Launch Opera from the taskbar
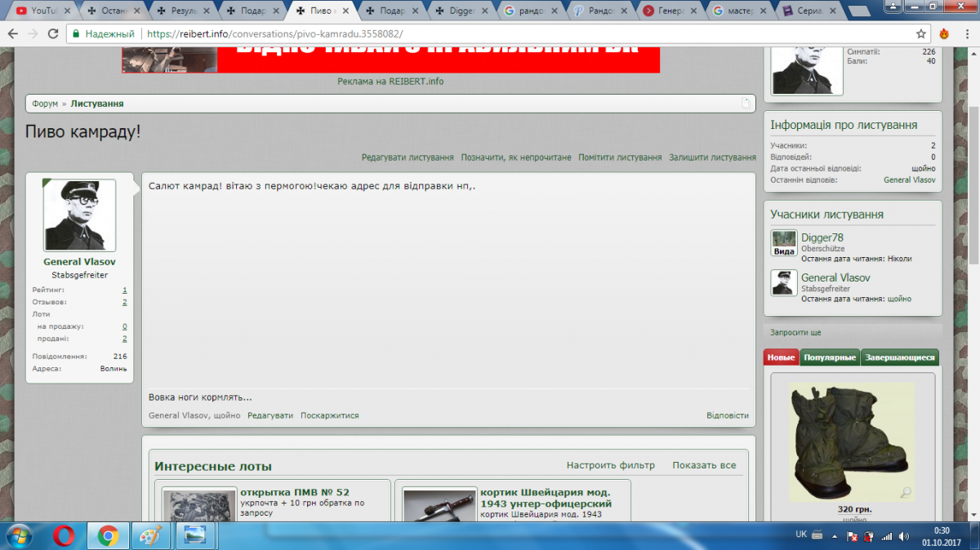The height and width of the screenshot is (550, 980). click(65, 536)
